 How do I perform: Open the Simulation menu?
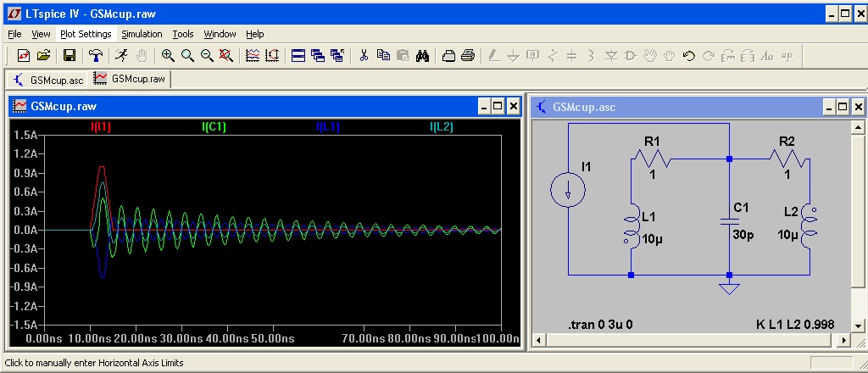142,34
